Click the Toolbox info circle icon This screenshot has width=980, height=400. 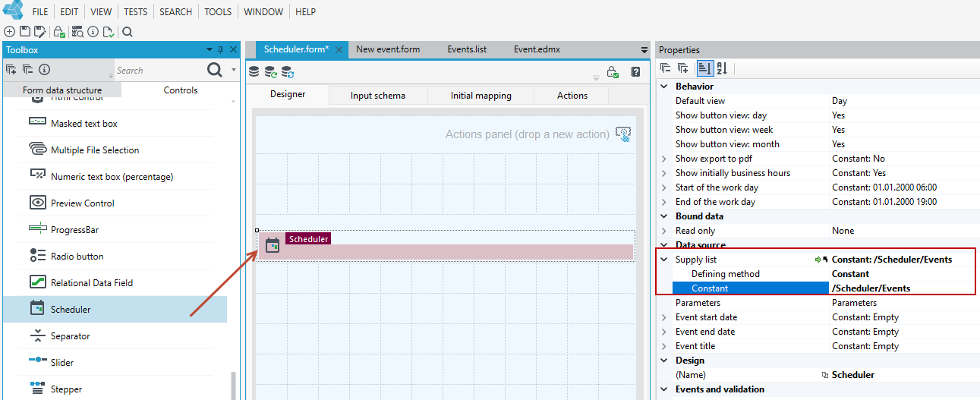[x=44, y=70]
